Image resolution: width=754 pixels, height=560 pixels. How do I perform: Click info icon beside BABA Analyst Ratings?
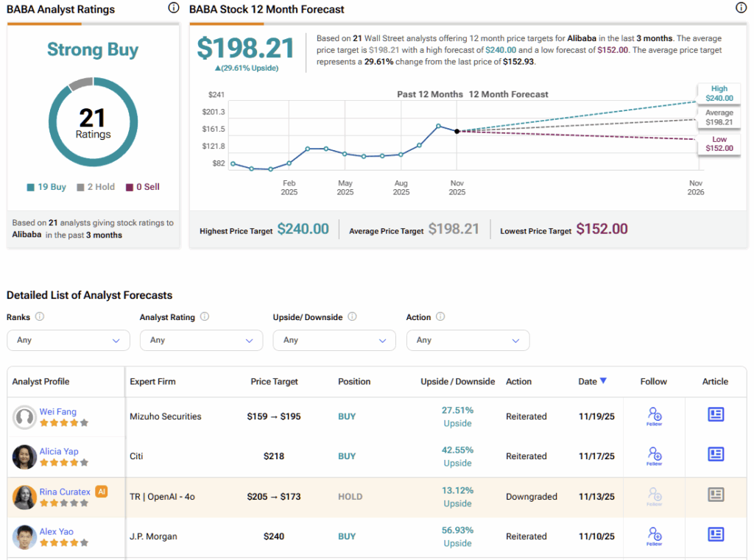pos(173,8)
